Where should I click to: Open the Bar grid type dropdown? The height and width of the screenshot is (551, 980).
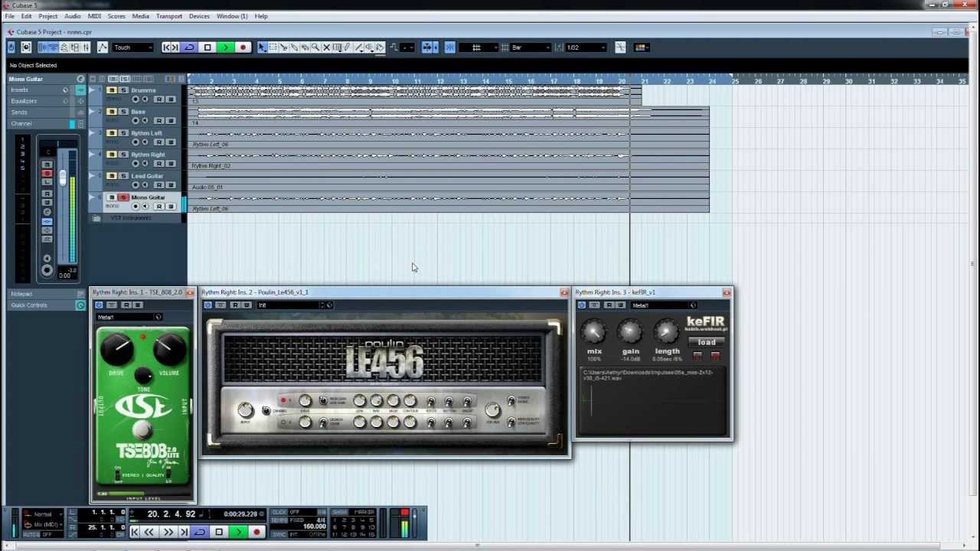pos(530,47)
